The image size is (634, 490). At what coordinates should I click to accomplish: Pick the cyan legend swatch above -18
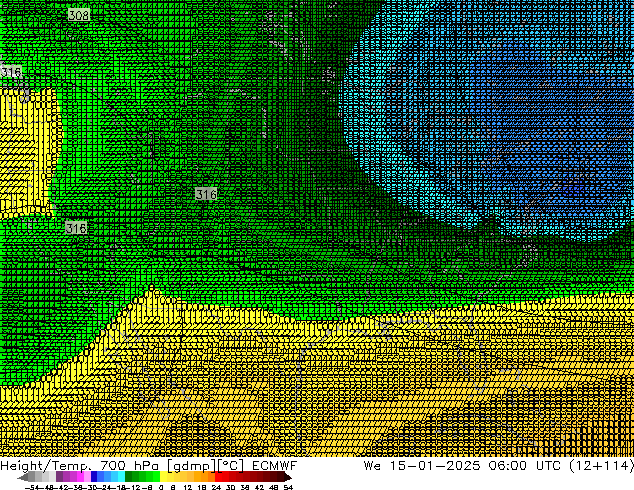[x=121, y=477]
